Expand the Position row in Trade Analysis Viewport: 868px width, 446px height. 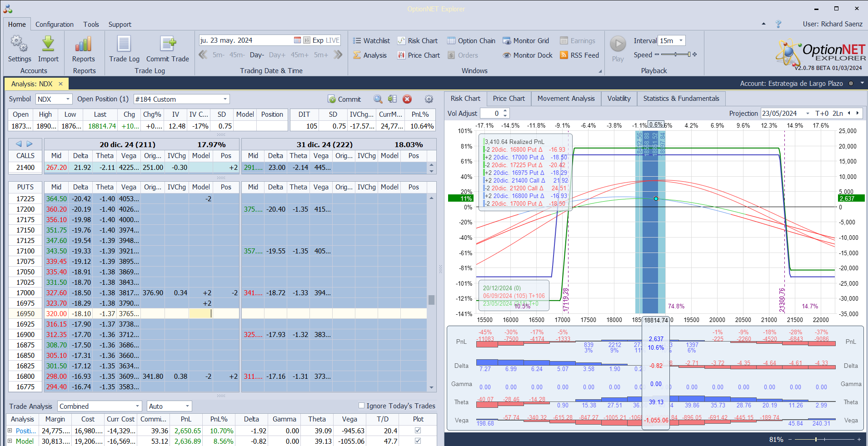(10, 431)
